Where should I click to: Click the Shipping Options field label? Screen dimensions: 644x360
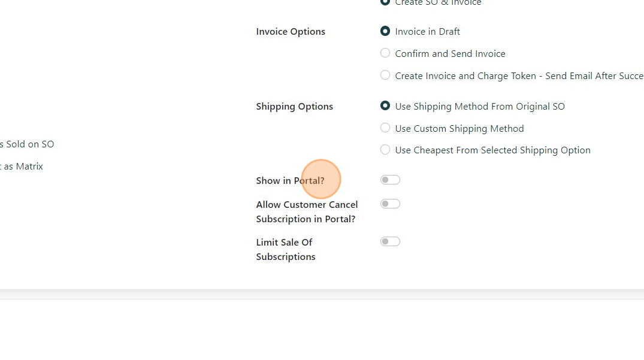[x=294, y=107]
